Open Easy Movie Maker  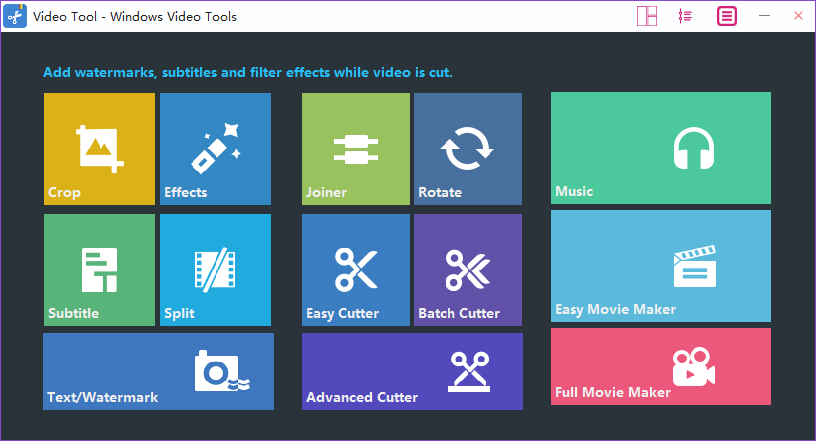click(x=660, y=265)
